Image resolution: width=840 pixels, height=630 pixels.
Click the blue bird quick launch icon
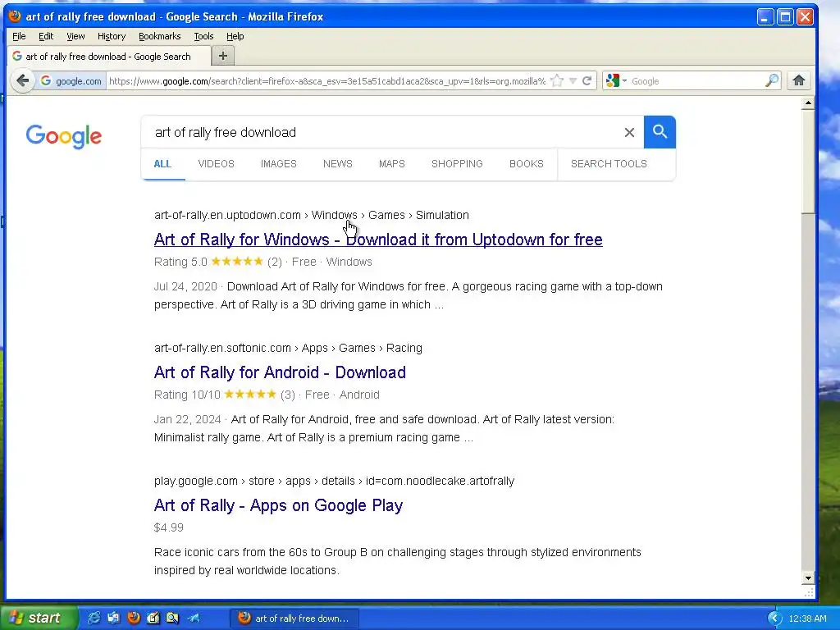click(x=193, y=618)
